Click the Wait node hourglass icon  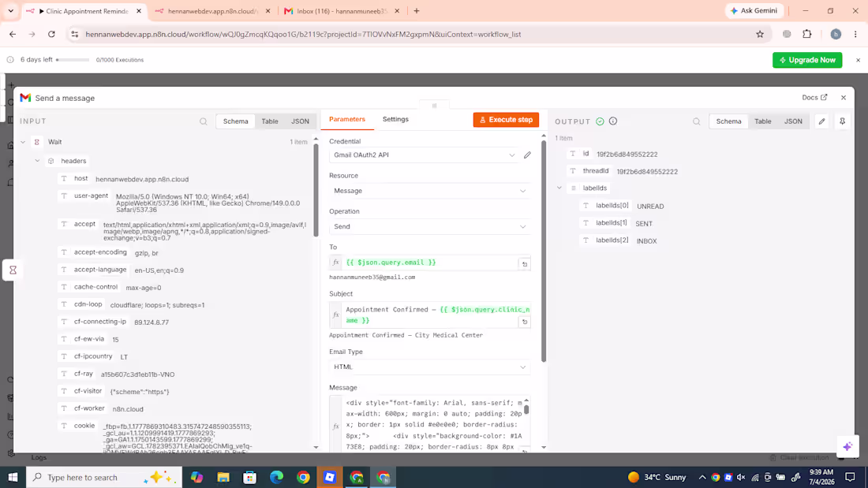[x=13, y=270]
